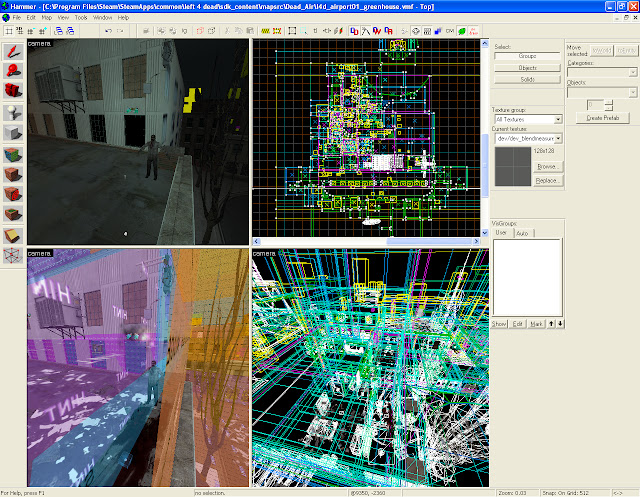This screenshot has width=640, height=497.
Task: Select the Apply Decals tool
Action: [x=13, y=194]
